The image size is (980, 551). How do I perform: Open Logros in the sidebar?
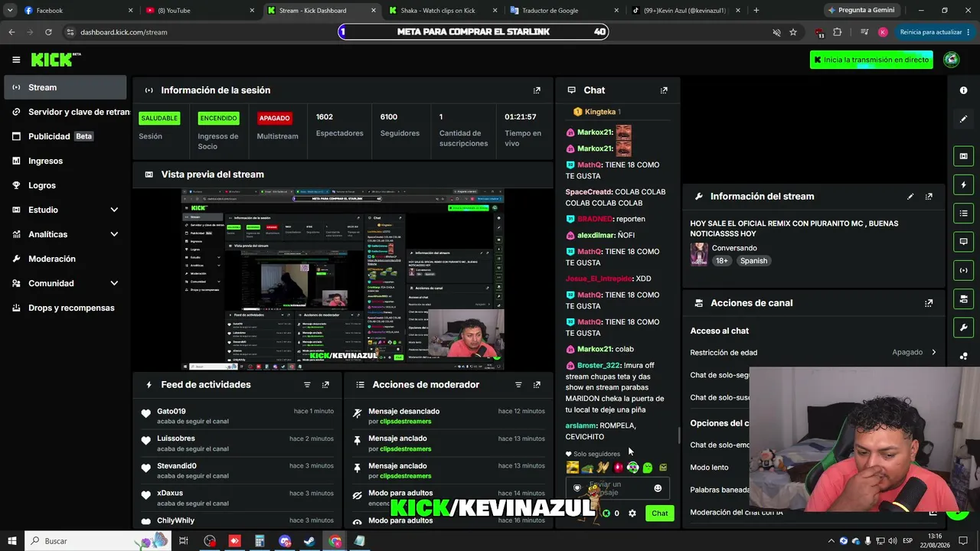[65, 185]
